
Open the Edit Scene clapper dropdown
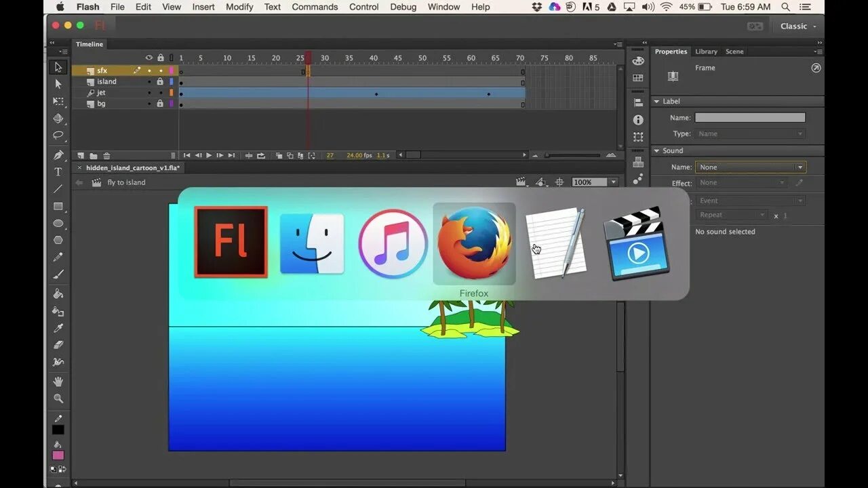520,182
